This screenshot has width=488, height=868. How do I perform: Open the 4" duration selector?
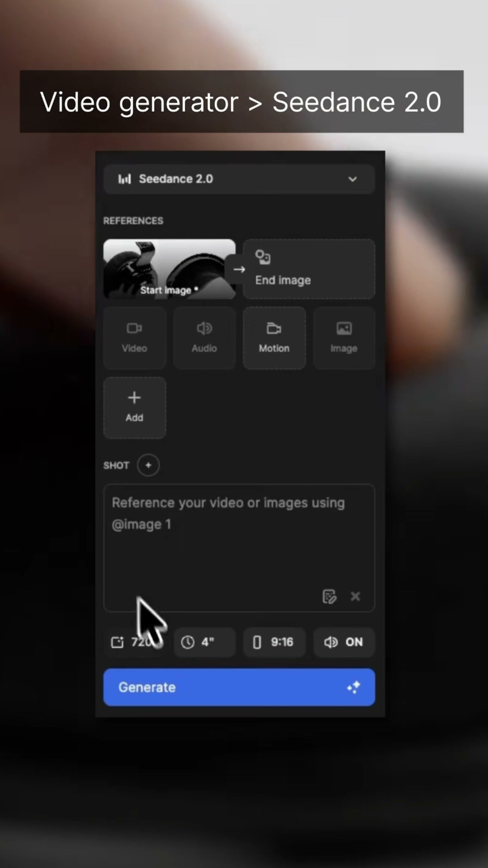tap(204, 642)
